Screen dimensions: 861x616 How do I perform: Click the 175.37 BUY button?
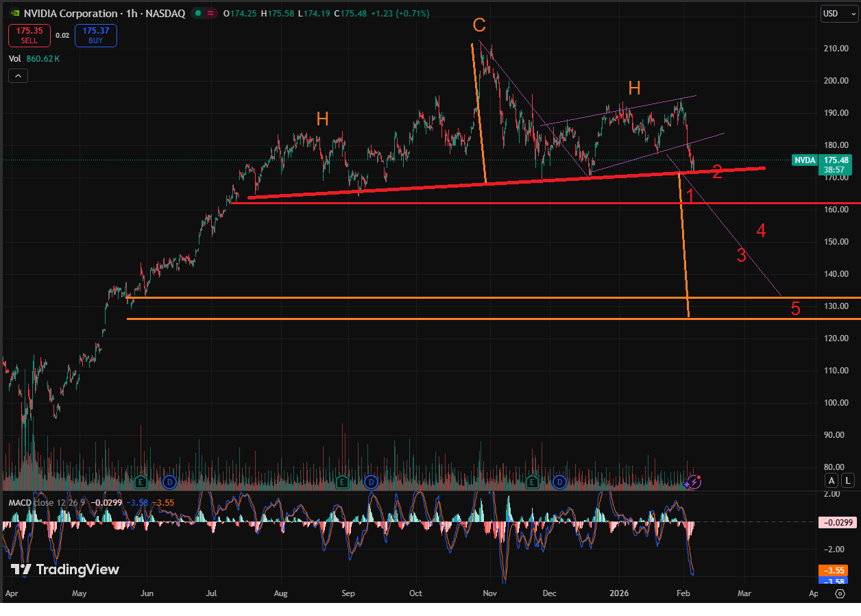(x=95, y=36)
